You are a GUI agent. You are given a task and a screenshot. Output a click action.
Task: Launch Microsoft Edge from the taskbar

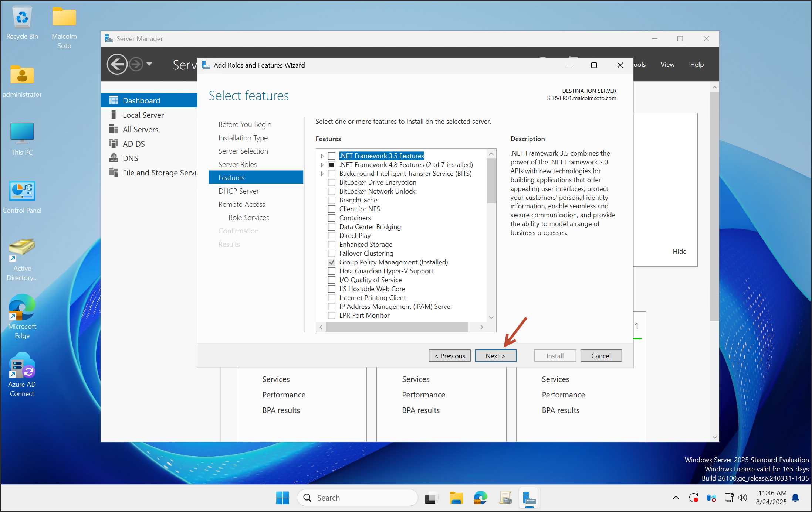(480, 498)
